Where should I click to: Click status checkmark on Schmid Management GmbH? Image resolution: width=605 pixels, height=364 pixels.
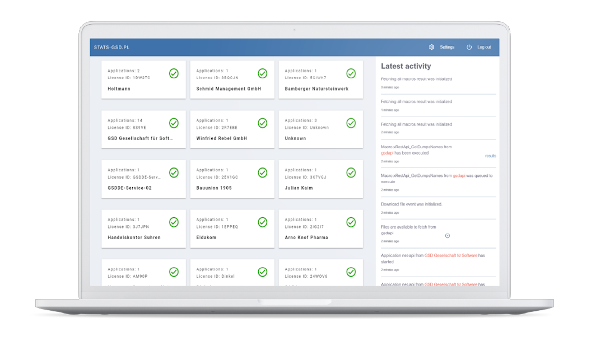(x=262, y=73)
